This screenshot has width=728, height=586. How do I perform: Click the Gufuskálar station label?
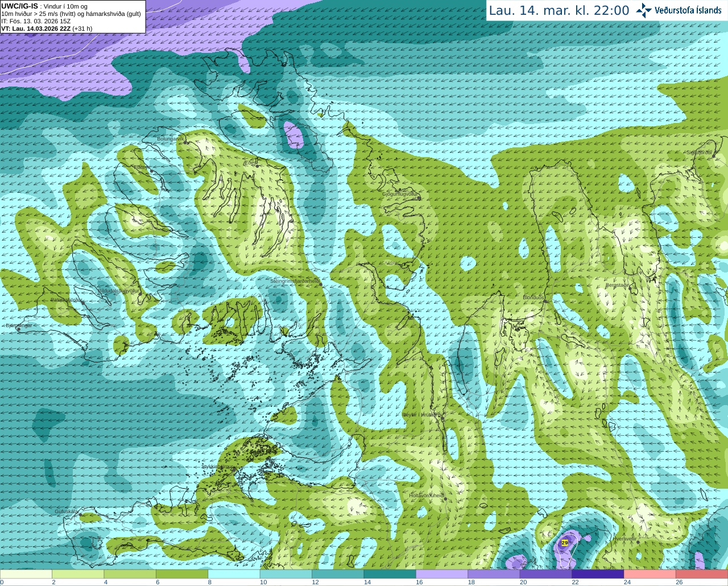[67, 511]
